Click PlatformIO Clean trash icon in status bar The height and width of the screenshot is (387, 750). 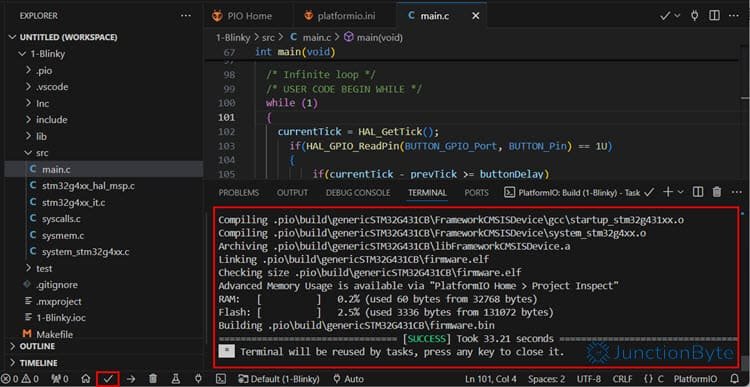pyautogui.click(x=153, y=379)
